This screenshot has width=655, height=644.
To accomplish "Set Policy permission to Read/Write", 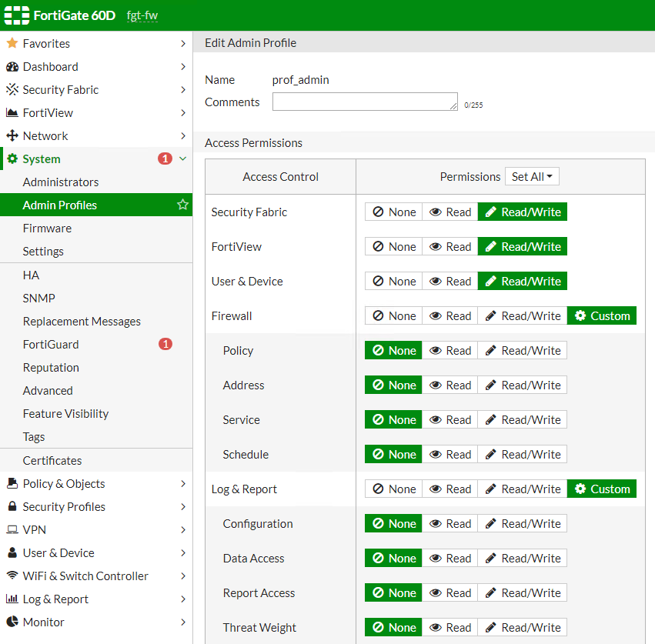I will [523, 351].
